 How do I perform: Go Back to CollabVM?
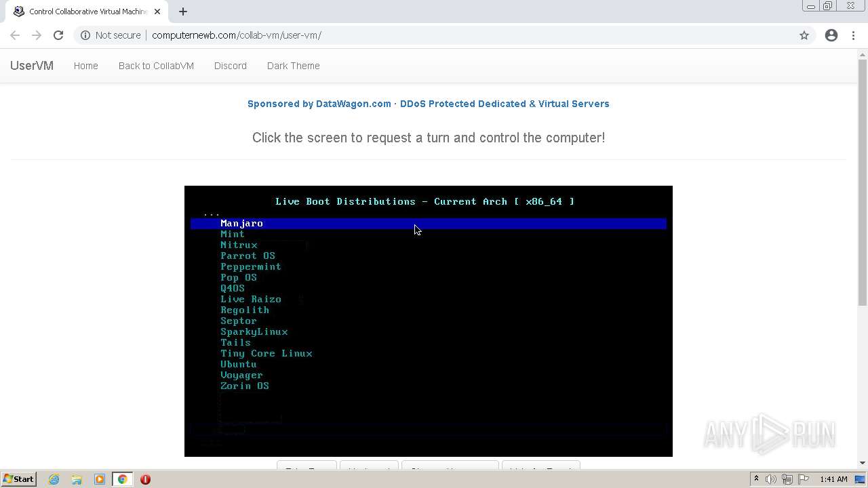click(x=156, y=66)
